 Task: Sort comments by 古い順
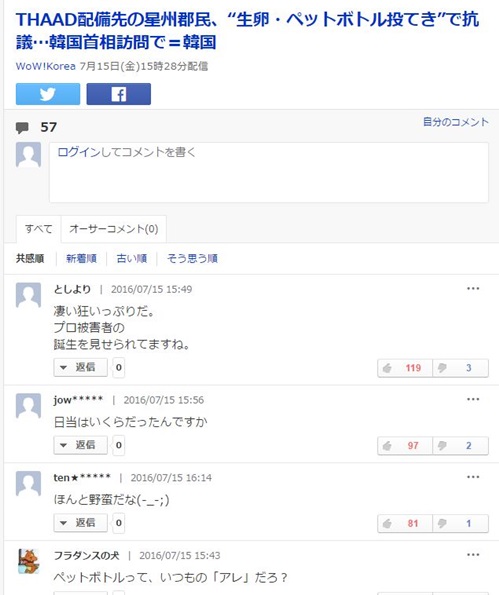(132, 259)
